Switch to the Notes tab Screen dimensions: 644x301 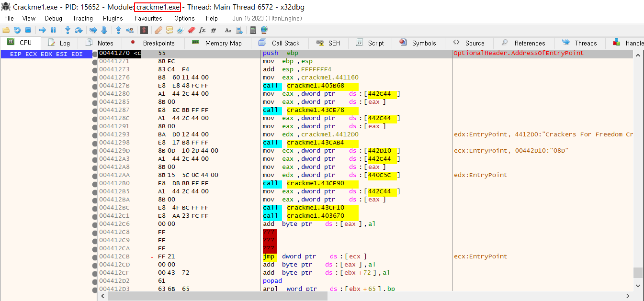[100, 43]
